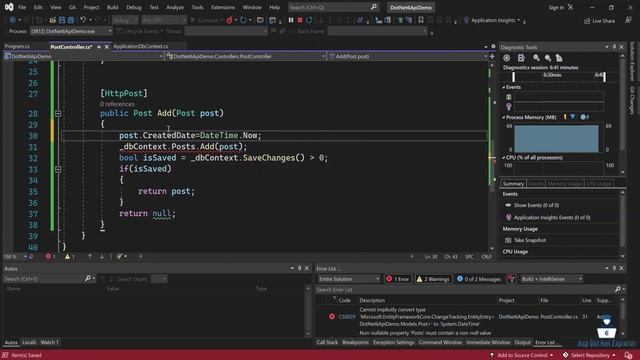The width and height of the screenshot is (640, 360).
Task: Open the Breakpoints tab
Action: 355,342
